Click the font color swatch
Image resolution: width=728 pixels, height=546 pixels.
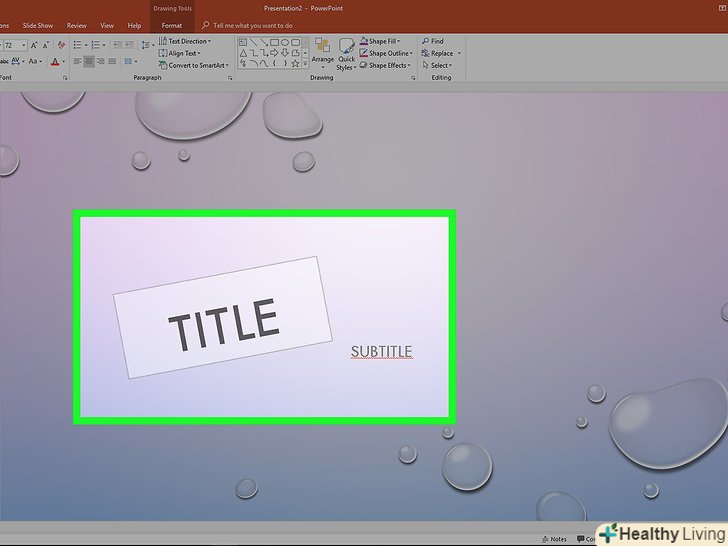(x=52, y=62)
